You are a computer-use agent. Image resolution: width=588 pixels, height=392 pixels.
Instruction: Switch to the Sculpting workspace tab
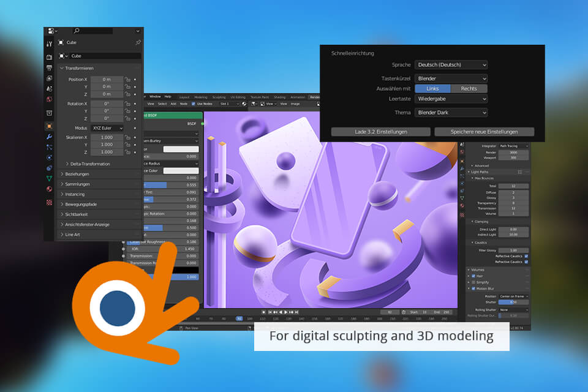pos(219,97)
